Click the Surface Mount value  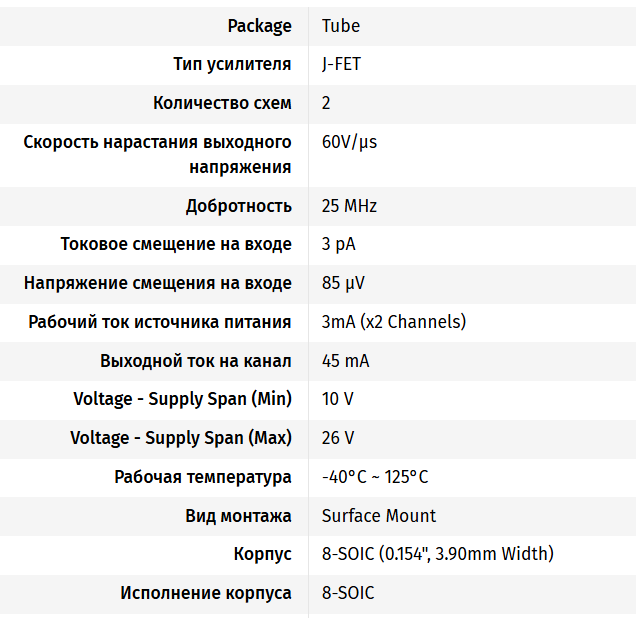tap(379, 516)
